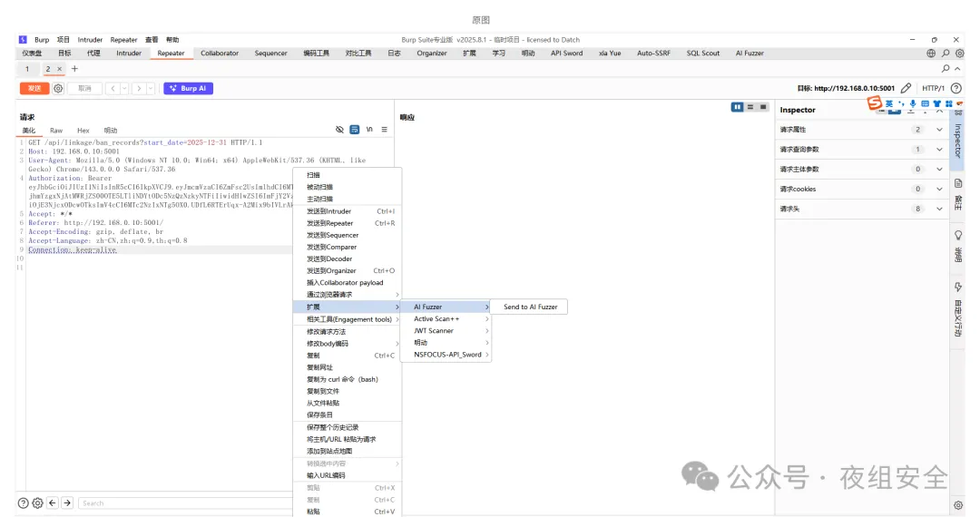Open the notes page icon in sidebar

(958, 183)
